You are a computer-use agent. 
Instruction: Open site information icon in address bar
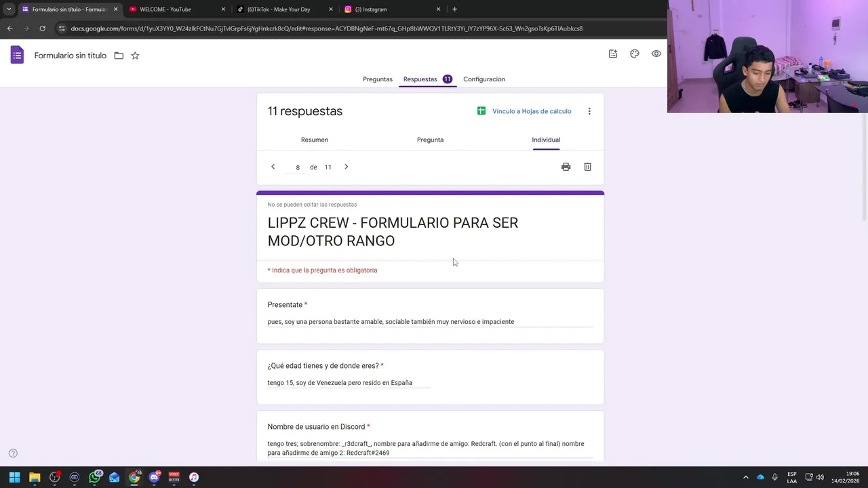62,28
